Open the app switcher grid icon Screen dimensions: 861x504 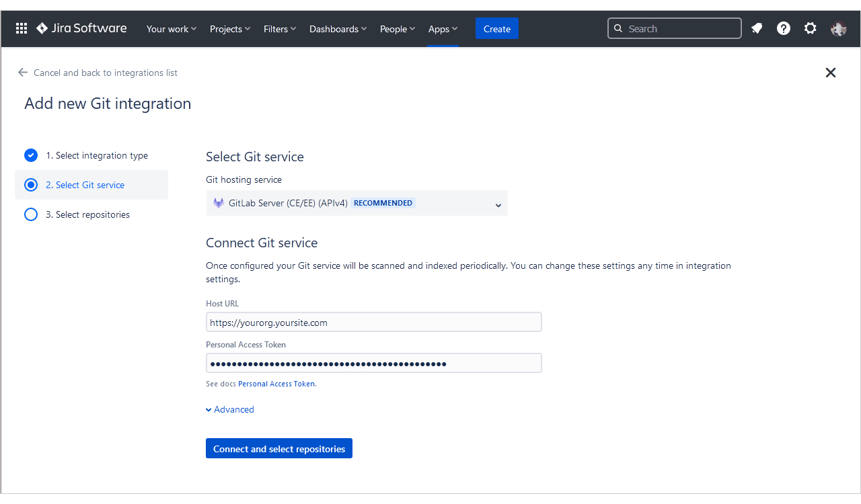click(21, 28)
